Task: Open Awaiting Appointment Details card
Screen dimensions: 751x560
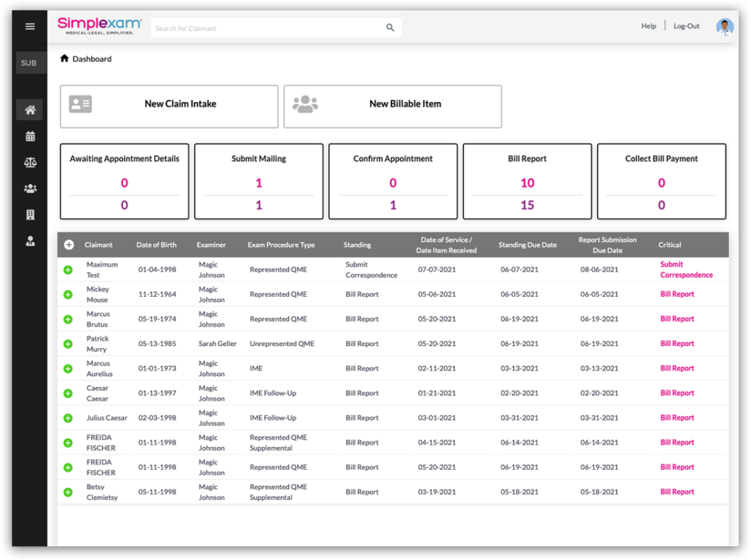Action: (125, 181)
